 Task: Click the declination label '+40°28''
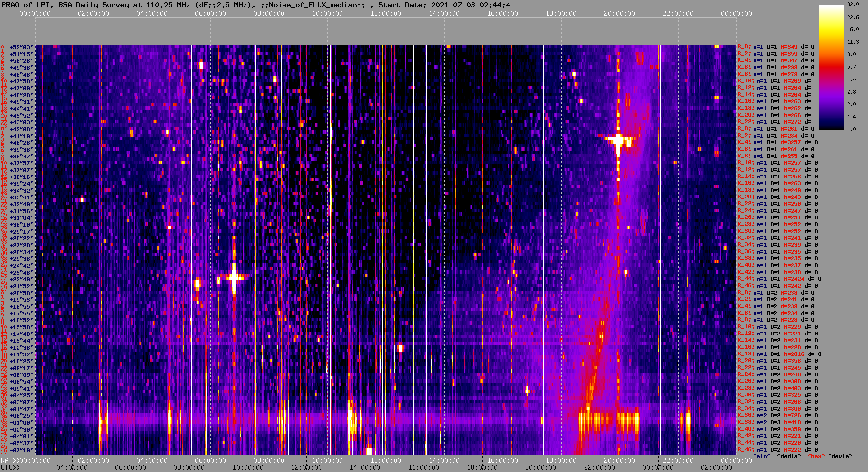point(20,143)
